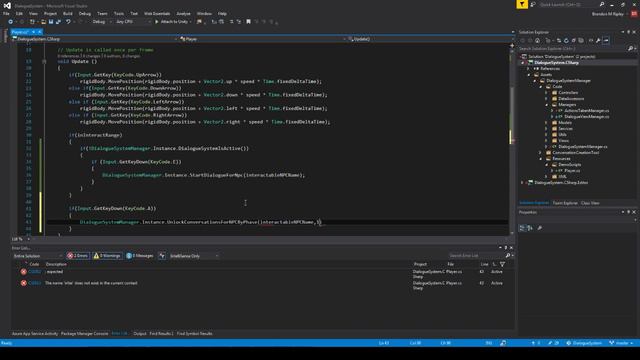Open the Tools menu
The width and height of the screenshot is (640, 360).
tap(119, 14)
